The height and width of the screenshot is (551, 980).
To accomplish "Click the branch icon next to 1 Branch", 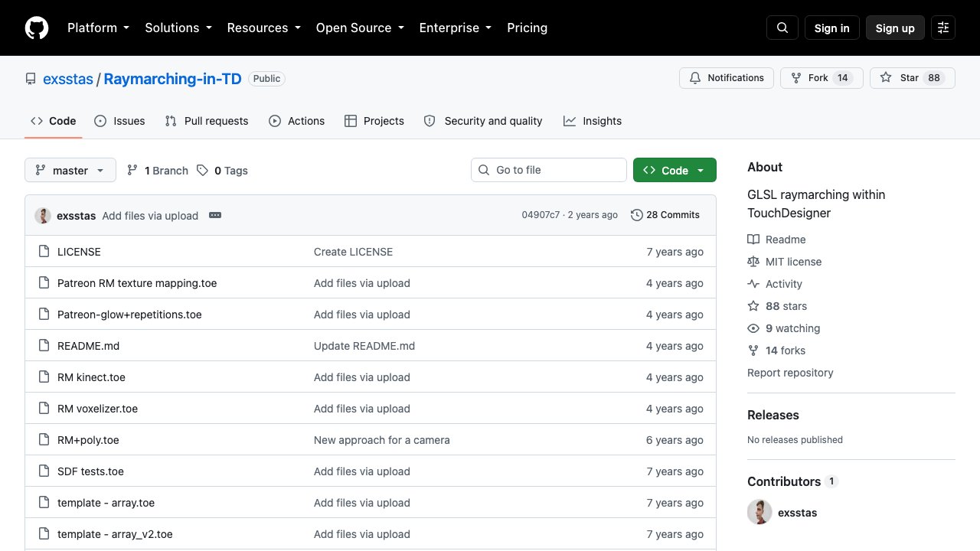I will tap(132, 170).
